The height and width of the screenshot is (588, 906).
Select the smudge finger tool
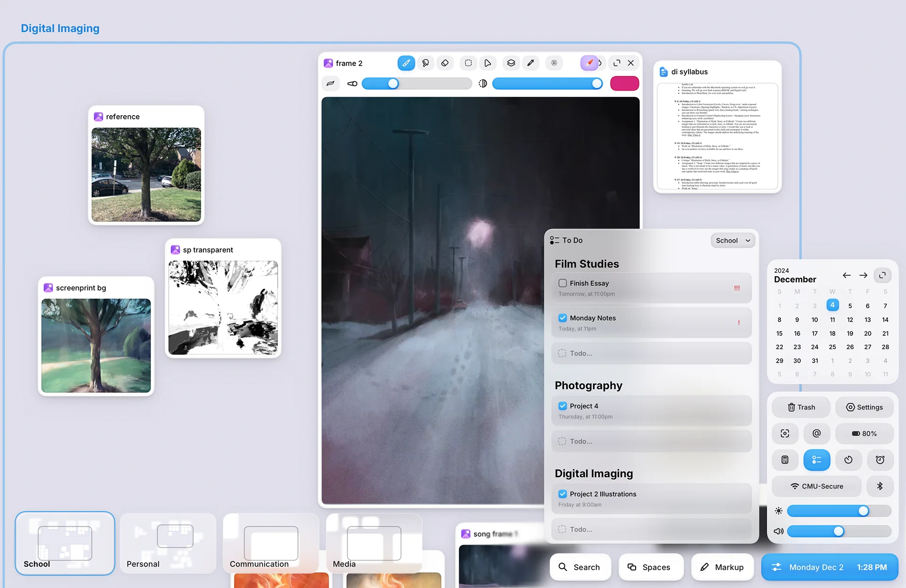pos(425,63)
